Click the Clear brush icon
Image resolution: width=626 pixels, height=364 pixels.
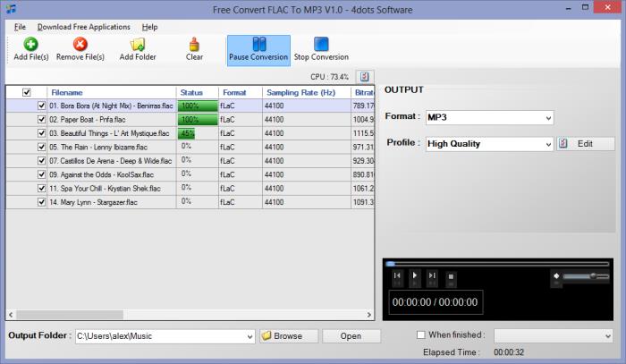coord(194,45)
